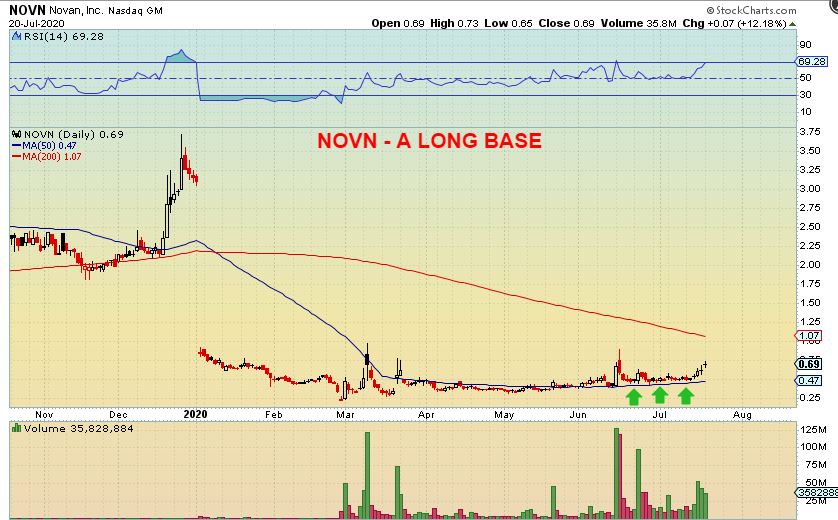Click the Jun month label on time axis

pyautogui.click(x=578, y=415)
